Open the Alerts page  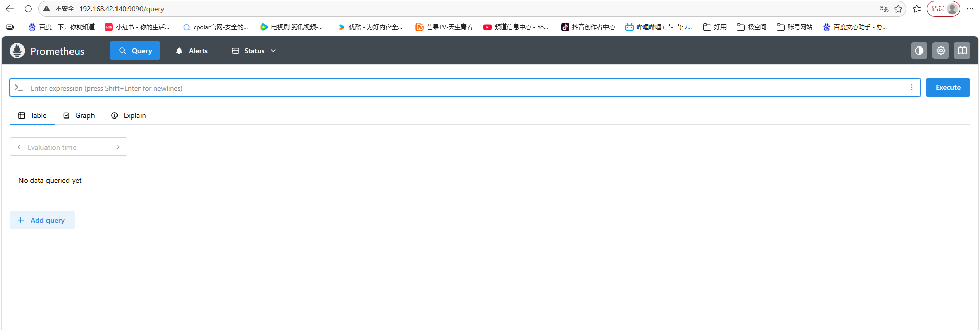pyautogui.click(x=192, y=51)
